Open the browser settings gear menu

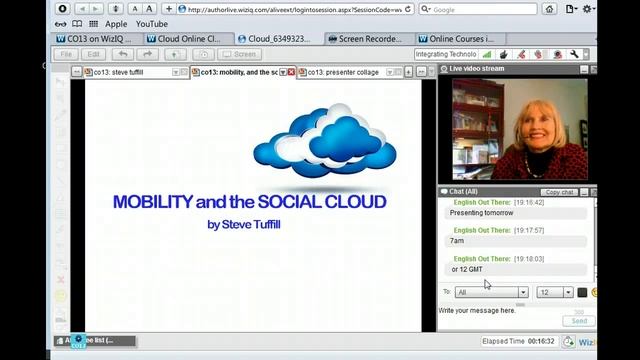click(x=589, y=9)
